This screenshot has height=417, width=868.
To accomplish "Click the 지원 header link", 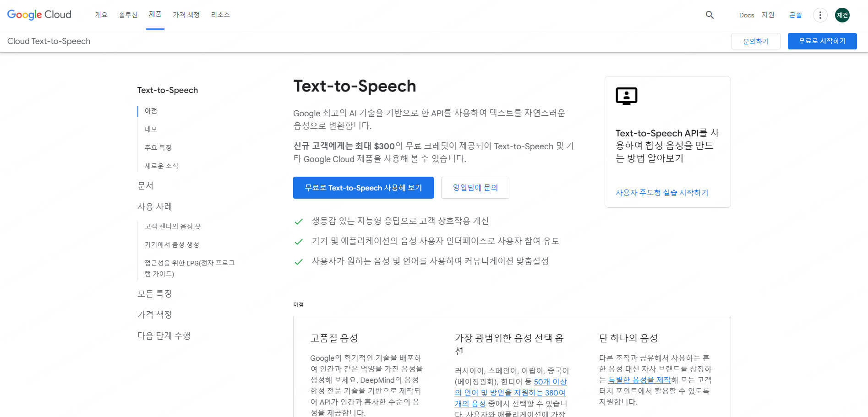I will [768, 15].
